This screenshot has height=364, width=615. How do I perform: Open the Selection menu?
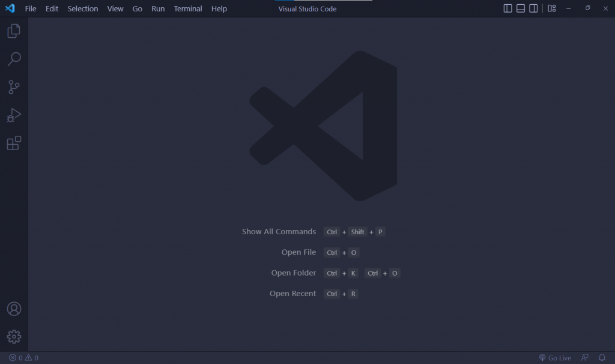83,8
